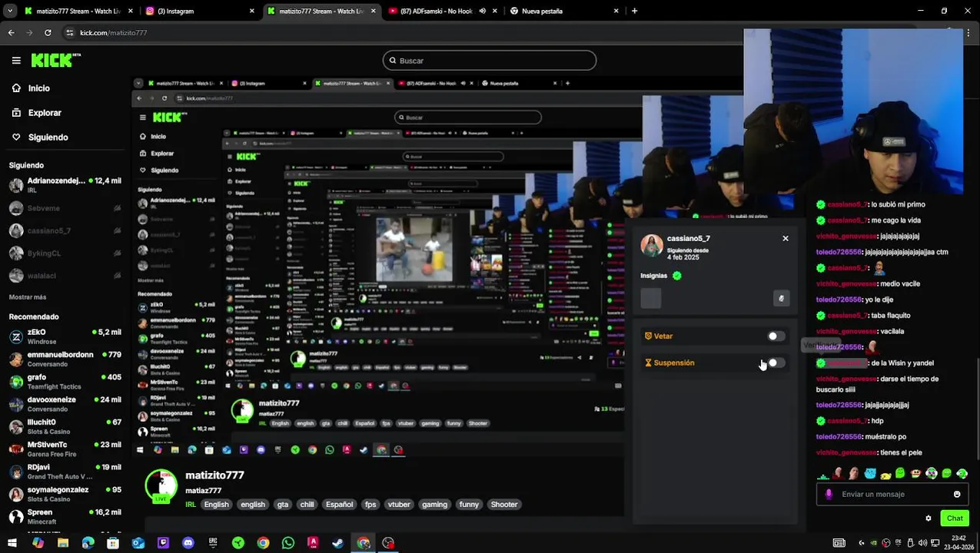Viewport: 980px width, 553px height.
Task: Open Siguiendo in sidebar navigation
Action: point(48,137)
